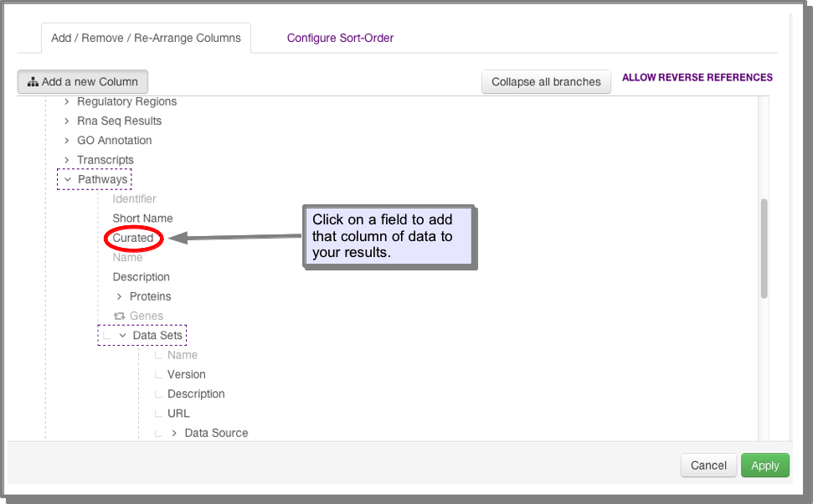Expand the Transcripts branch chevron
This screenshot has height=504, width=813.
pos(66,160)
